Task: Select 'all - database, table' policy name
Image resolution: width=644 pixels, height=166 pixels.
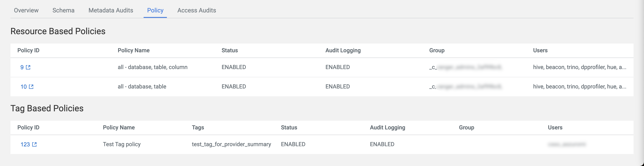Action: click(142, 86)
